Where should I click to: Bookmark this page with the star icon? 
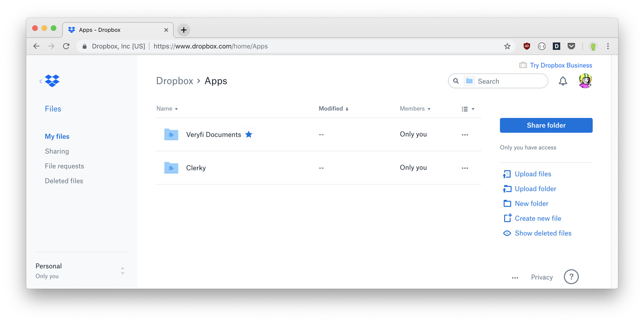pos(507,46)
